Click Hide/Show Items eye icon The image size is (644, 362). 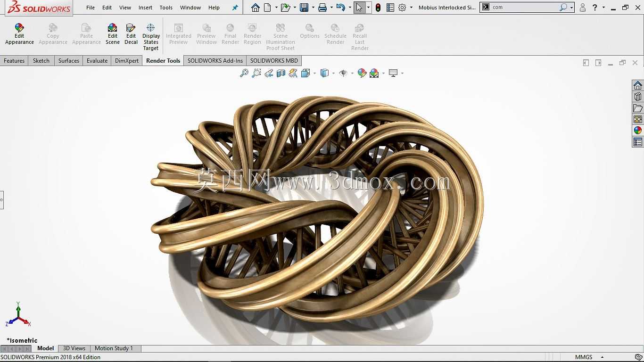[343, 73]
